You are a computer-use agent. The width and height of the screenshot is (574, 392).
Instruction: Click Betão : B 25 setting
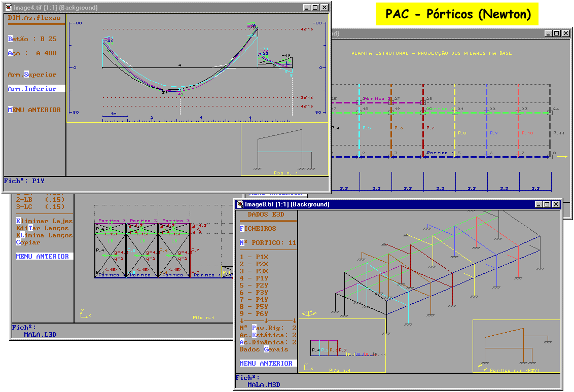(x=32, y=39)
